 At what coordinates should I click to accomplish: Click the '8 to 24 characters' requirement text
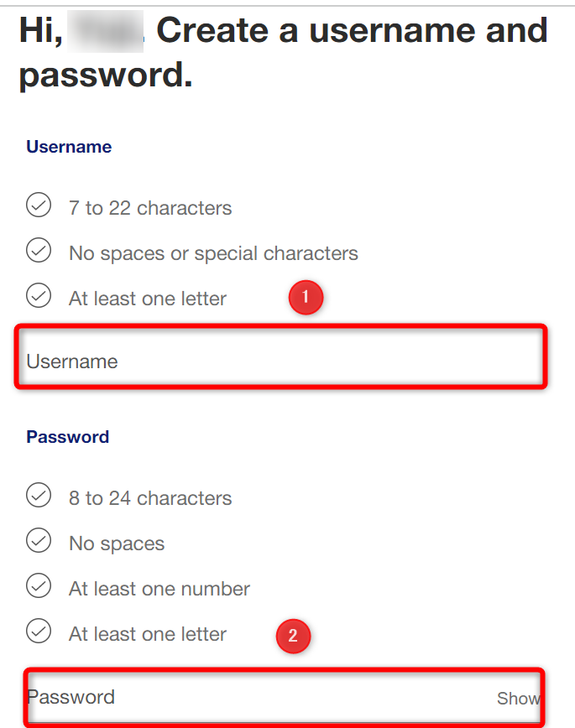coord(150,498)
